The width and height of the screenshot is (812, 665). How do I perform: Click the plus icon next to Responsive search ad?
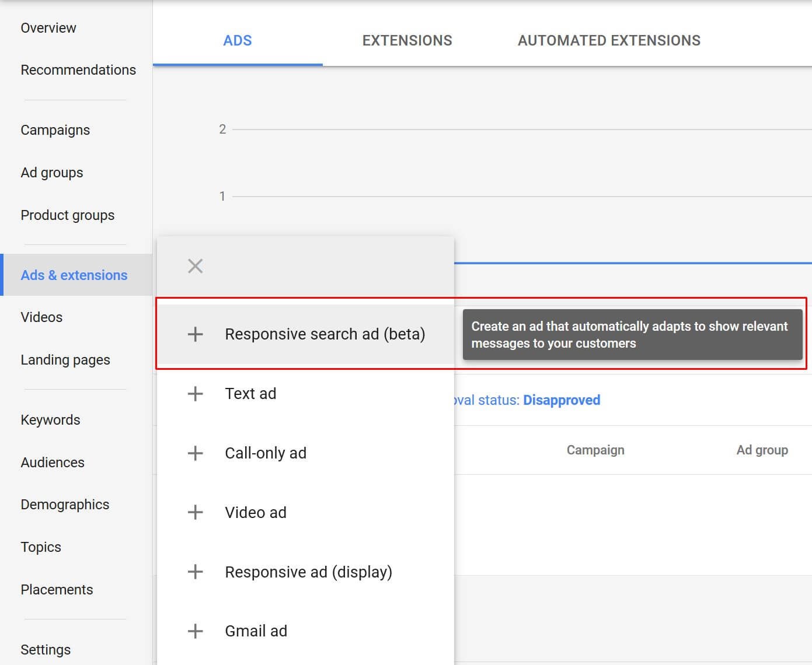195,334
